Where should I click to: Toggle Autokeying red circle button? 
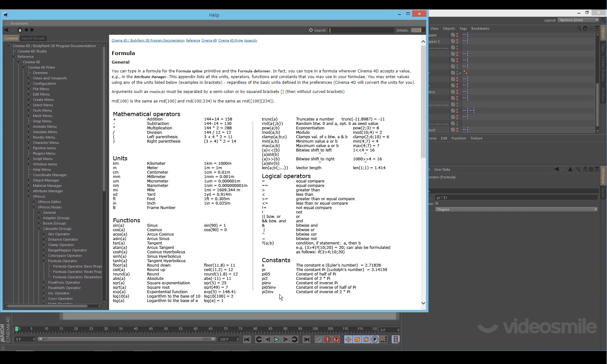(x=327, y=339)
